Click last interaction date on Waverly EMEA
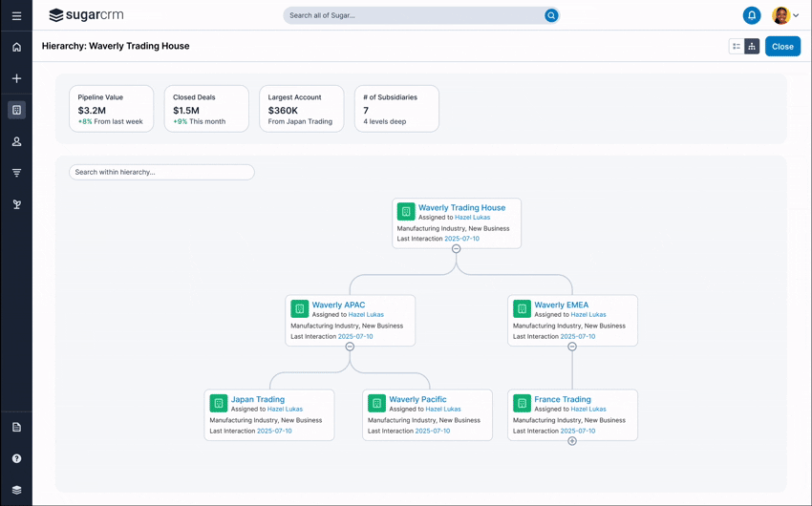This screenshot has height=506, width=812. 578,336
